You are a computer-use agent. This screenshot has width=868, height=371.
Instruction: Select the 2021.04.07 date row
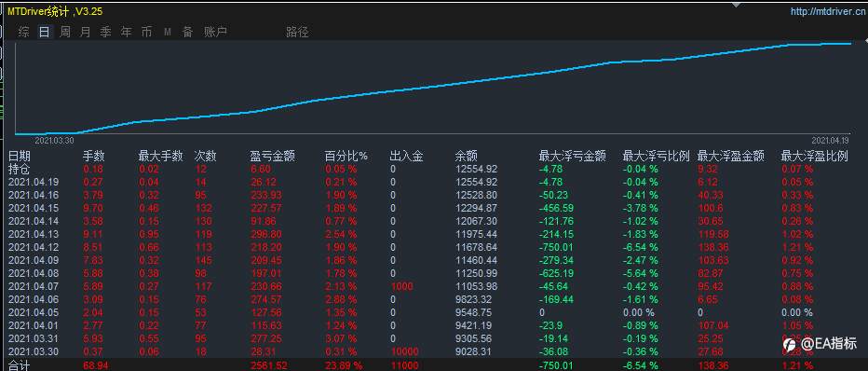click(34, 286)
